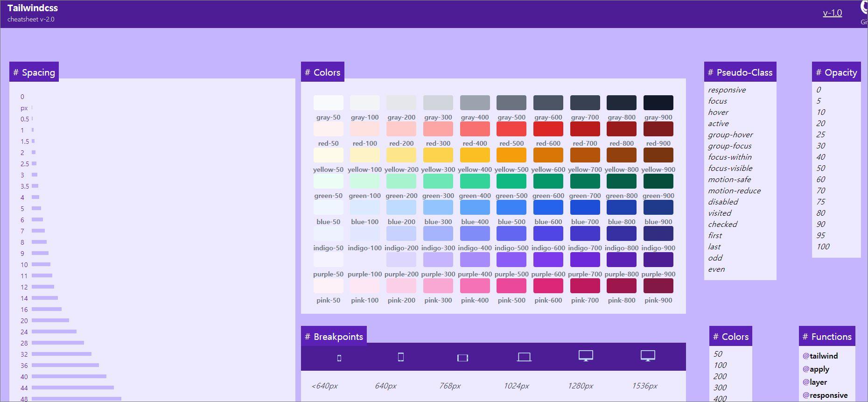Click shade 200 in the small Colors list
Viewport: 868px width, 402px height.
coord(720,376)
